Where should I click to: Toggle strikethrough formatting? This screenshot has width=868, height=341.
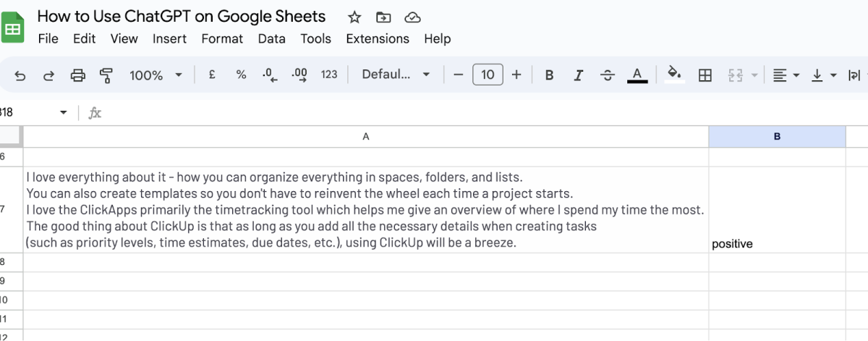(608, 75)
